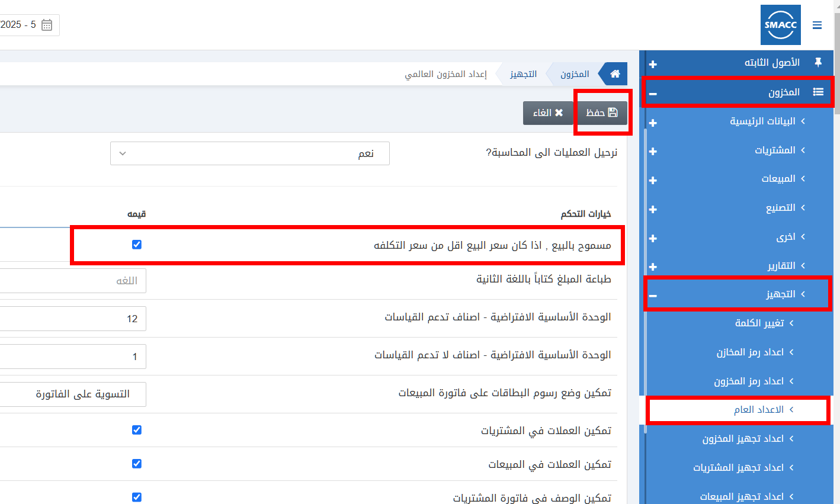Open اخرى submenu
Image resolution: width=840 pixels, height=504 pixels.
click(x=786, y=237)
